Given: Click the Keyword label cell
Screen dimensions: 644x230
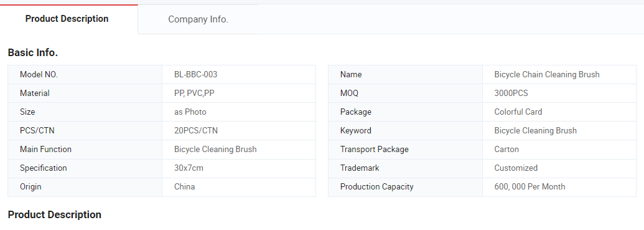Looking at the screenshot, I should (x=405, y=131).
